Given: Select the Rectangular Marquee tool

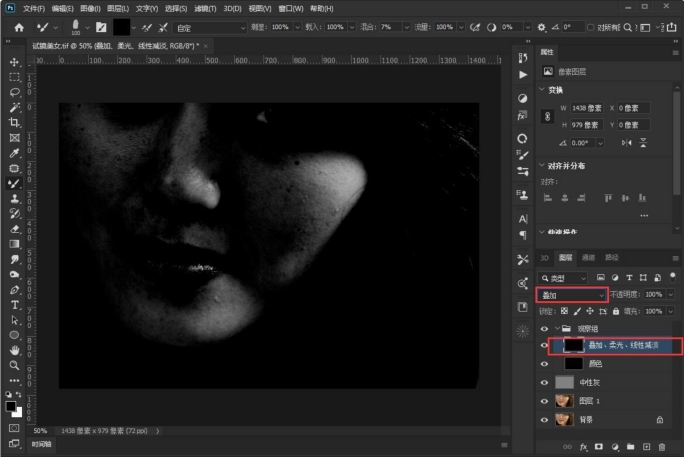Looking at the screenshot, I should click(x=14, y=77).
